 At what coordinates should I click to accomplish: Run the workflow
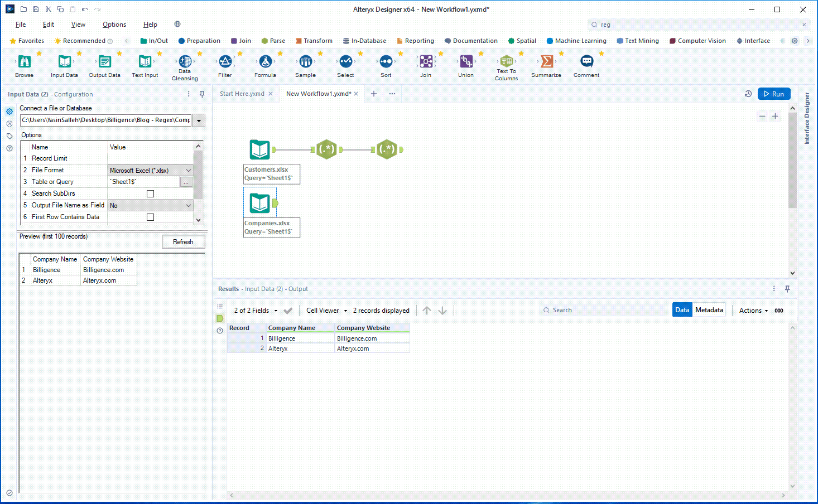(774, 94)
